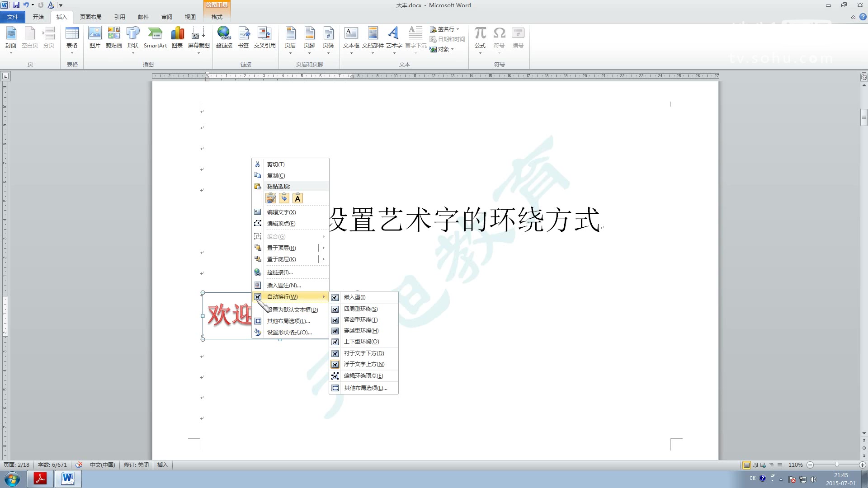The height and width of the screenshot is (488, 868).
Task: Switch to the 页面布局 ribbon tab
Action: click(x=90, y=16)
